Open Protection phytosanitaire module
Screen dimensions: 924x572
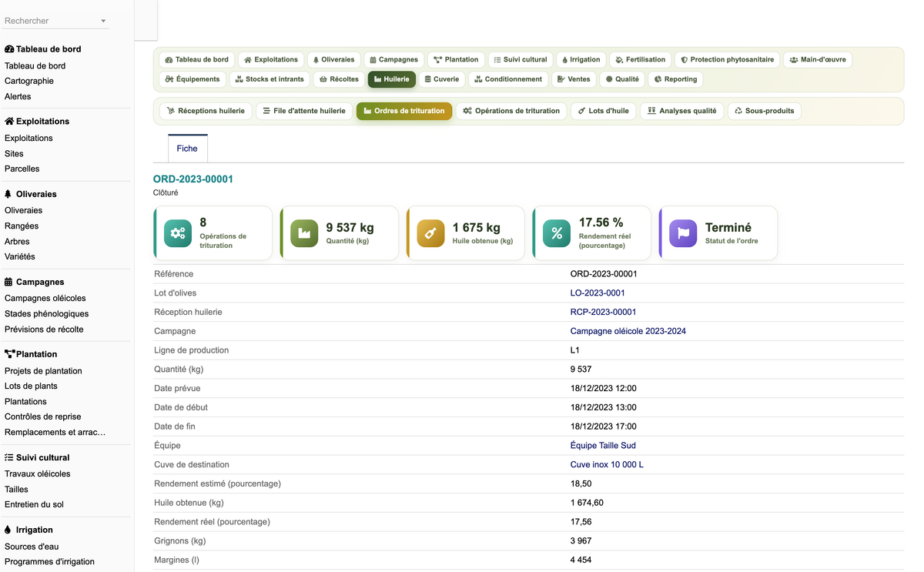(x=728, y=59)
